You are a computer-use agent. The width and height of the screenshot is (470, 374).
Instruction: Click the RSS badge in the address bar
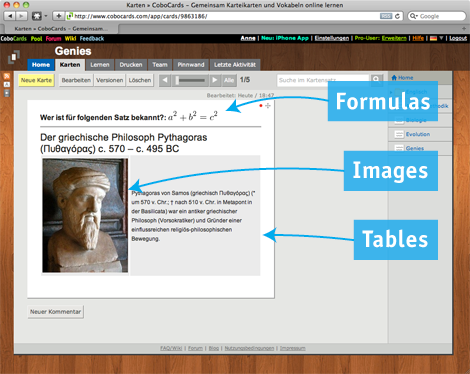pyautogui.click(x=386, y=16)
